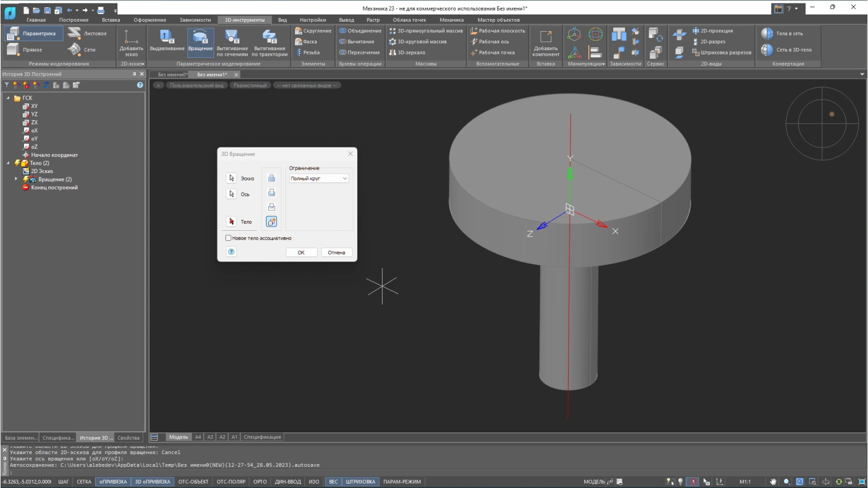Toggle ОРТО mode in status bar

[x=260, y=482]
